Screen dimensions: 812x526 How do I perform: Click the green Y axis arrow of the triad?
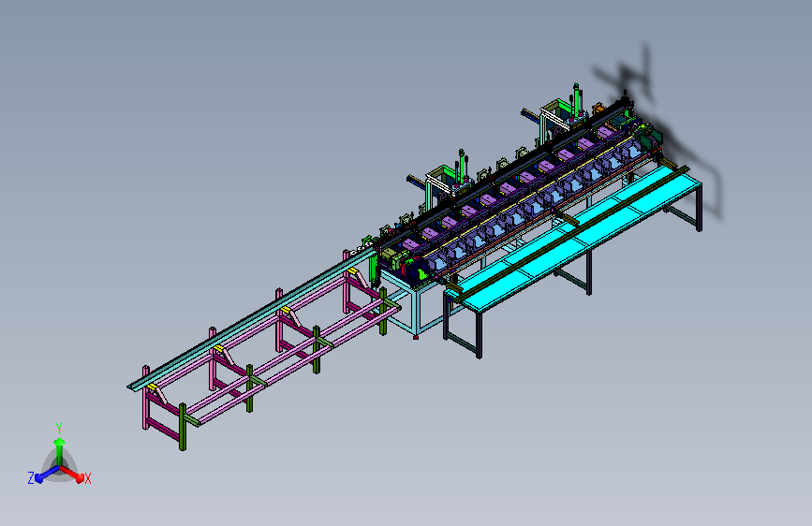[x=60, y=450]
